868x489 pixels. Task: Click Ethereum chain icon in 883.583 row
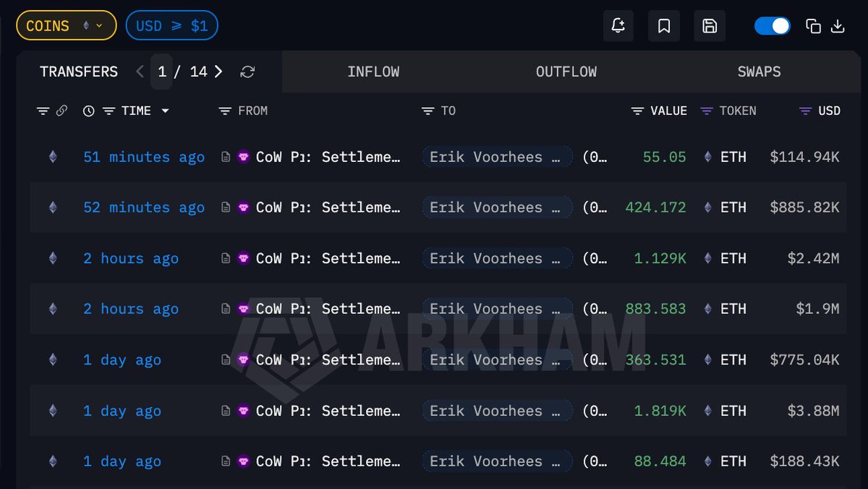(x=52, y=309)
